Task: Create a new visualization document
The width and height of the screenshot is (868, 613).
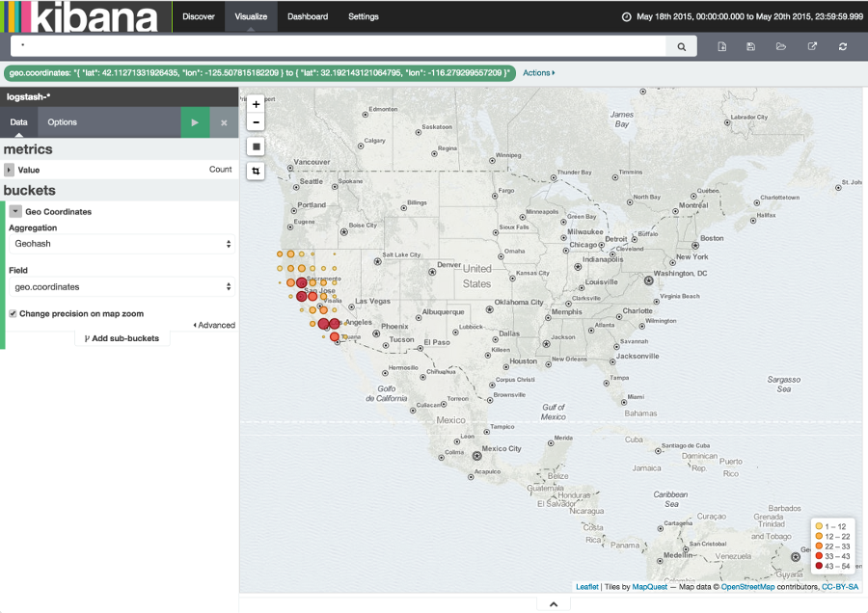Action: pos(721,45)
